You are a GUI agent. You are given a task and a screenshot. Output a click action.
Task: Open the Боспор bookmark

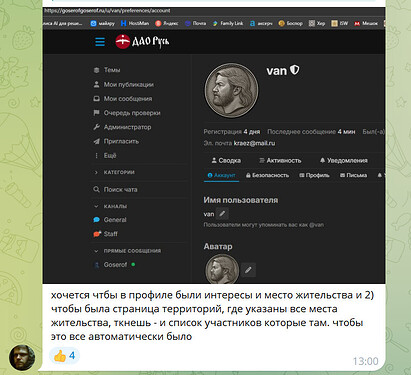point(291,23)
